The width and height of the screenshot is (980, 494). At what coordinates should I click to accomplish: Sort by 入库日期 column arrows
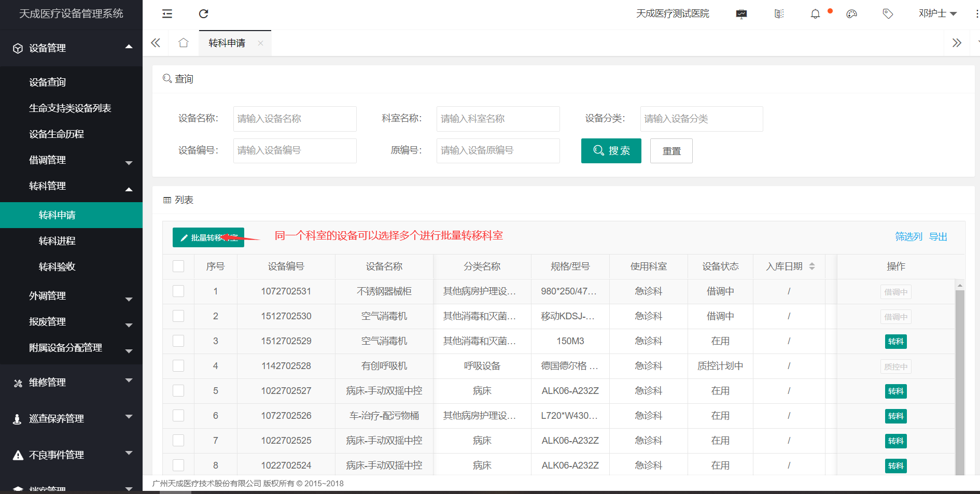(812, 266)
